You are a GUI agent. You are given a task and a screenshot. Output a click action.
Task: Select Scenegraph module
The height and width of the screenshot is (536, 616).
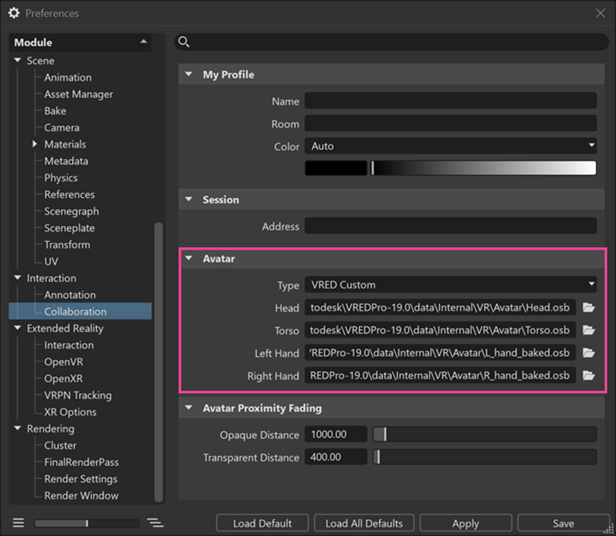click(72, 211)
